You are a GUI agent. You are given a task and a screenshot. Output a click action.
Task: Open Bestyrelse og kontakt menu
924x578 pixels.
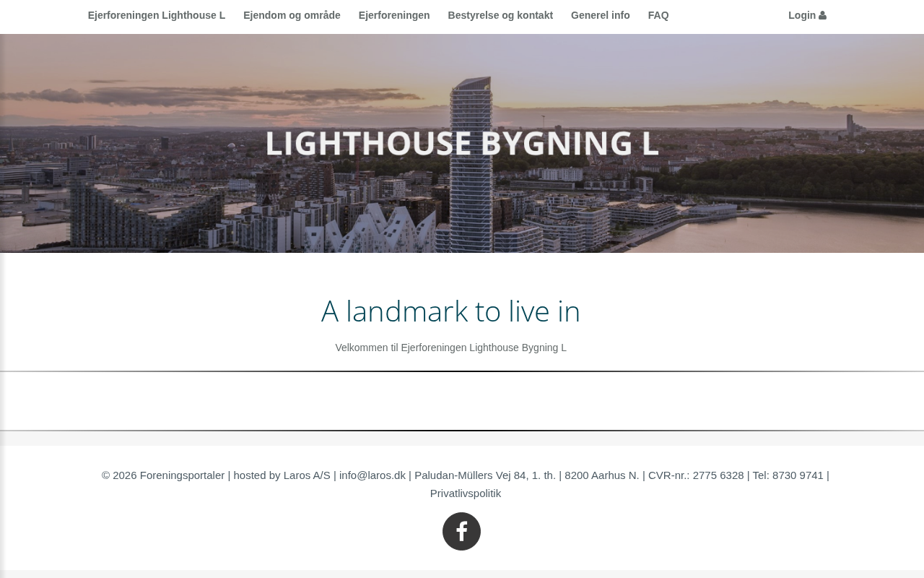[x=500, y=15]
